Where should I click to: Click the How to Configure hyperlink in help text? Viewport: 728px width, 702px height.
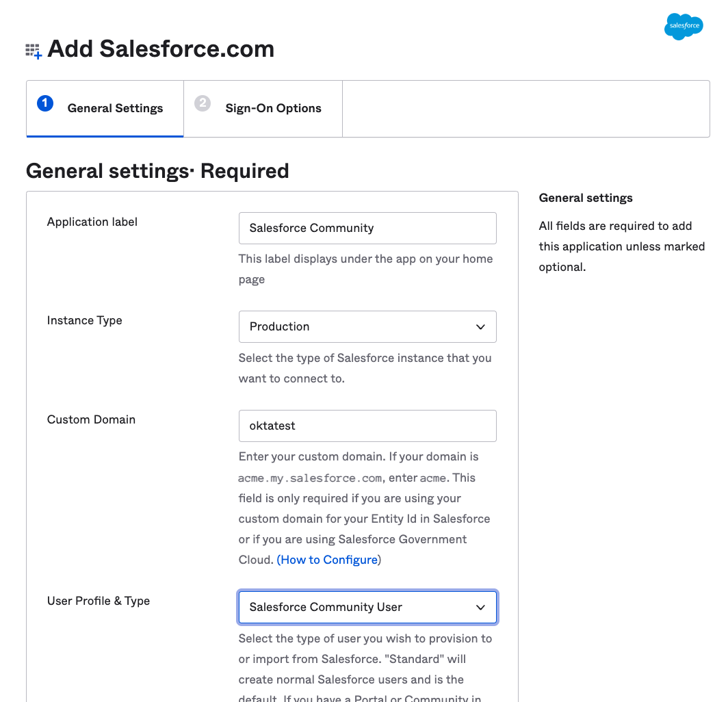click(x=328, y=560)
